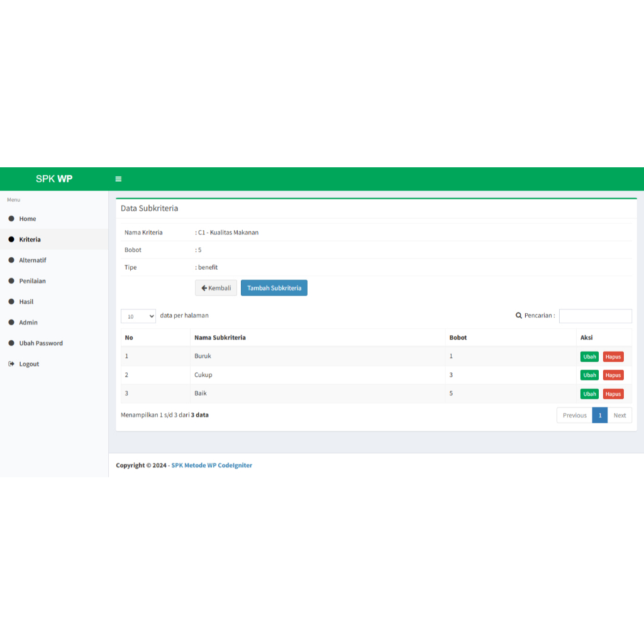Click the search magnifier icon near Pencarian
The height and width of the screenshot is (644, 644).
[519, 316]
